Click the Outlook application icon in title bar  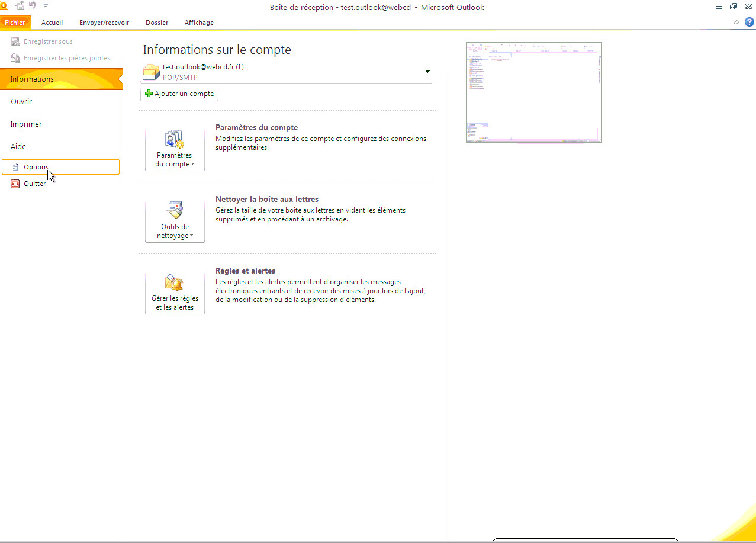click(3, 6)
